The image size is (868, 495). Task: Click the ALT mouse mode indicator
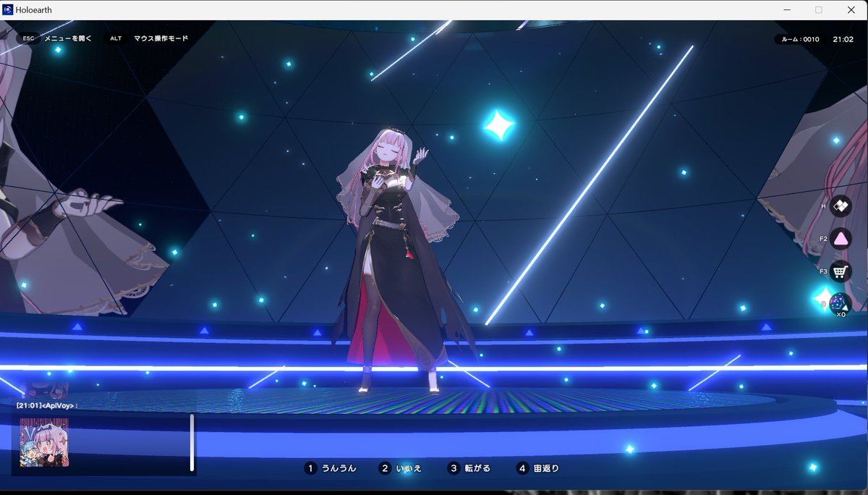[x=116, y=38]
